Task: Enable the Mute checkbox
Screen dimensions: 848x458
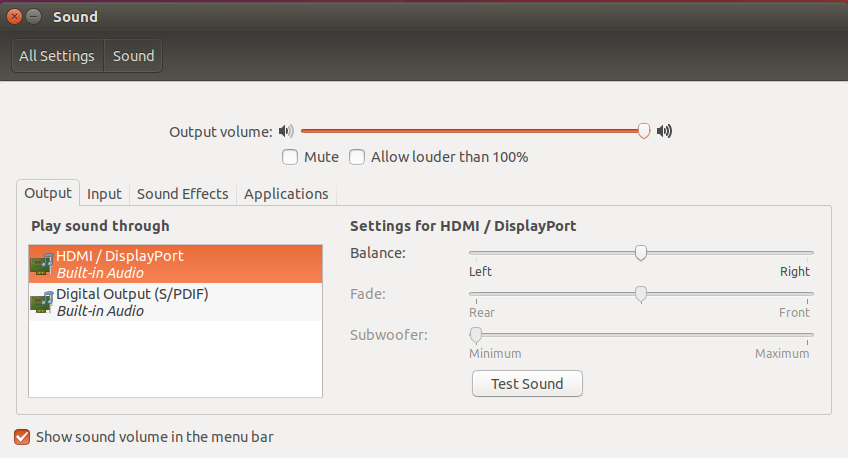Action: tap(290, 157)
